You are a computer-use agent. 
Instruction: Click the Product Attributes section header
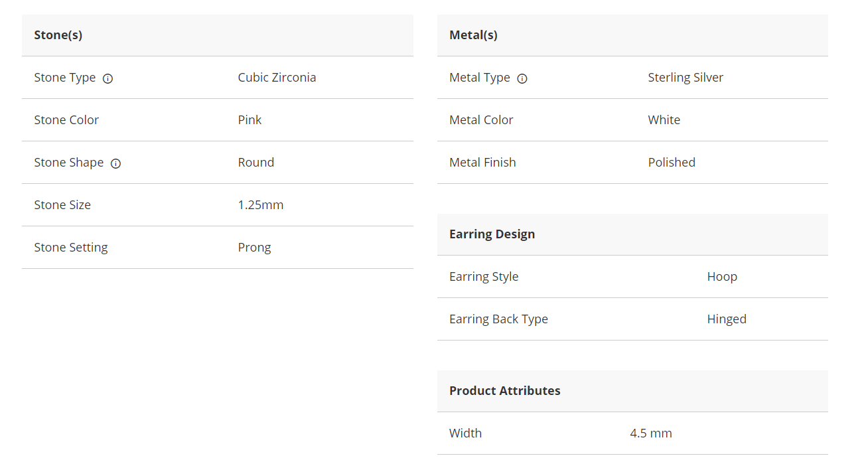[504, 391]
